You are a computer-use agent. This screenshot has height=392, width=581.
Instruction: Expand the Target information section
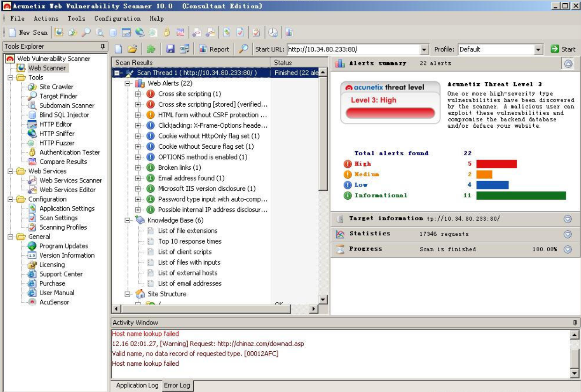pos(568,219)
